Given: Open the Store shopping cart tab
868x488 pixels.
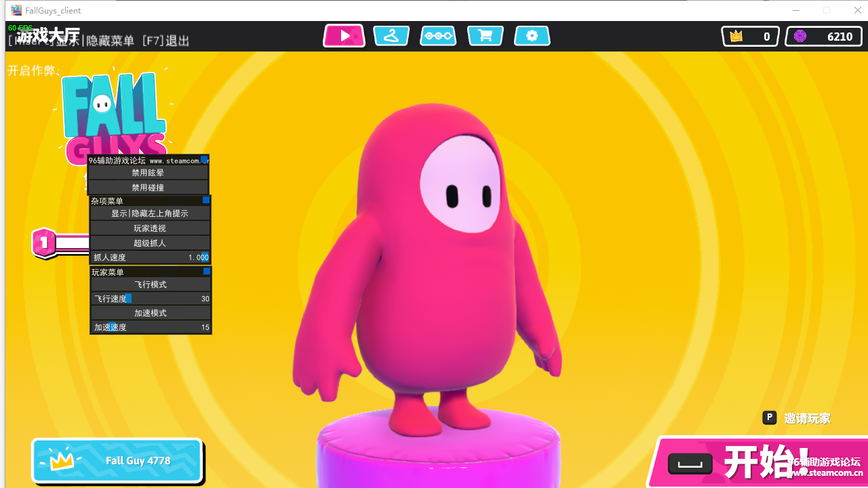Looking at the screenshot, I should tap(486, 36).
